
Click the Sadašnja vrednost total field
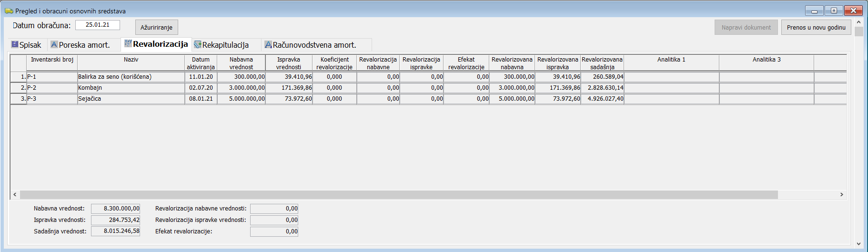(115, 231)
